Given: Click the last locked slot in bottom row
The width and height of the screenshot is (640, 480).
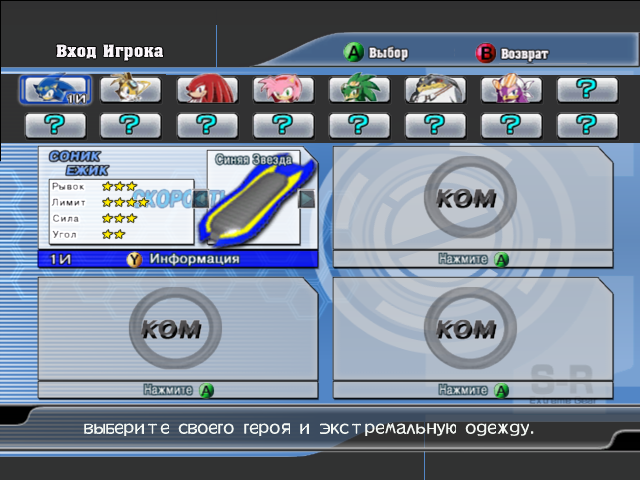Looking at the screenshot, I should click(587, 125).
